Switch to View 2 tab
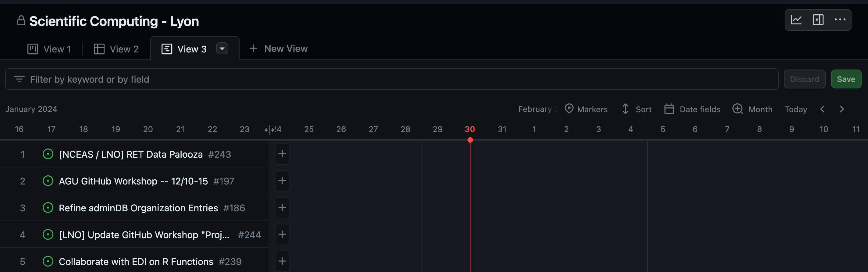 click(x=116, y=49)
